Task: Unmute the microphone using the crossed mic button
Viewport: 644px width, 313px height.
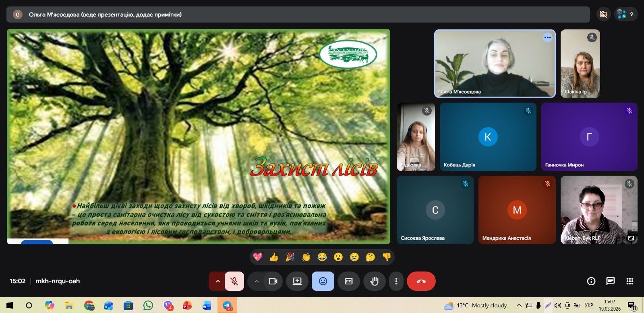Action: 234,281
